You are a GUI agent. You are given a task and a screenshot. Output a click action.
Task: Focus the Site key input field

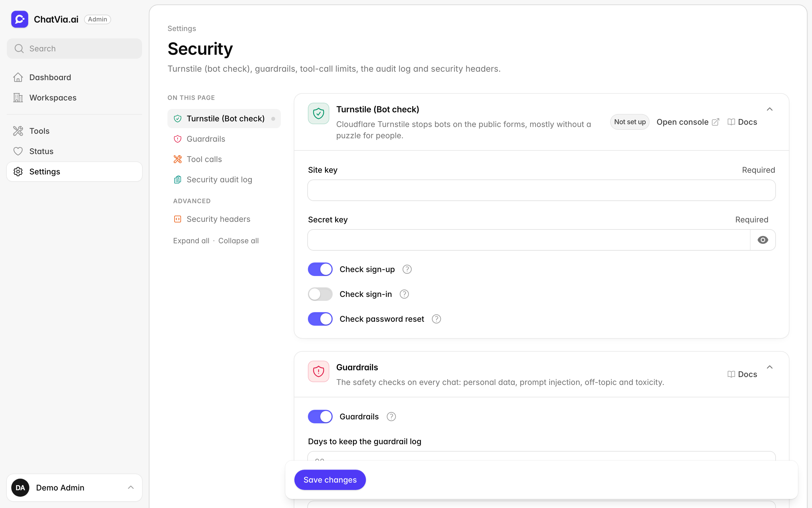(542, 190)
